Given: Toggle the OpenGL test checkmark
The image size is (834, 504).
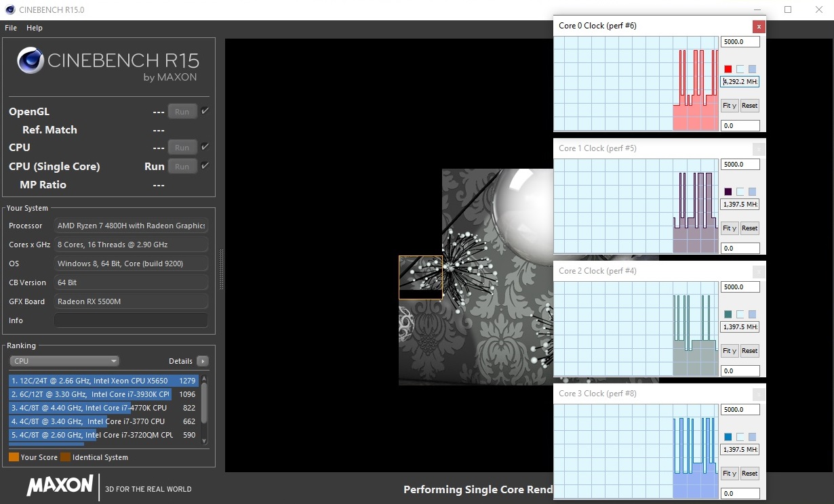Looking at the screenshot, I should [205, 111].
